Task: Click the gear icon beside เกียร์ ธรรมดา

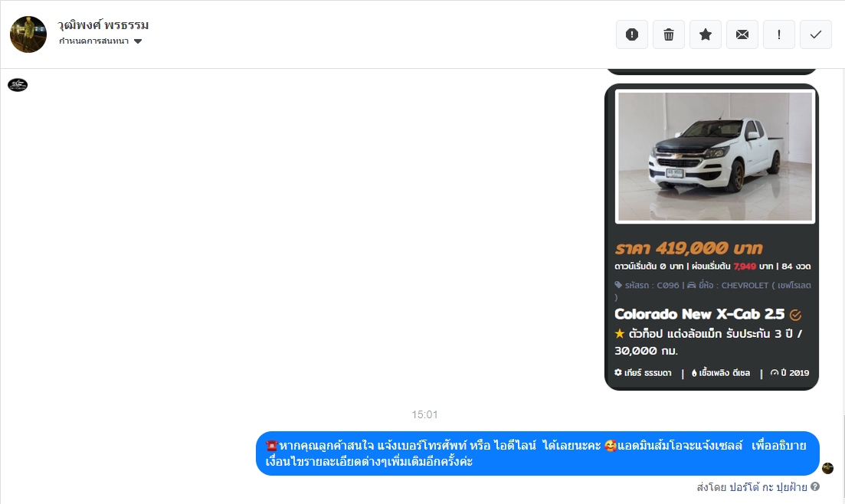Action: coord(618,372)
